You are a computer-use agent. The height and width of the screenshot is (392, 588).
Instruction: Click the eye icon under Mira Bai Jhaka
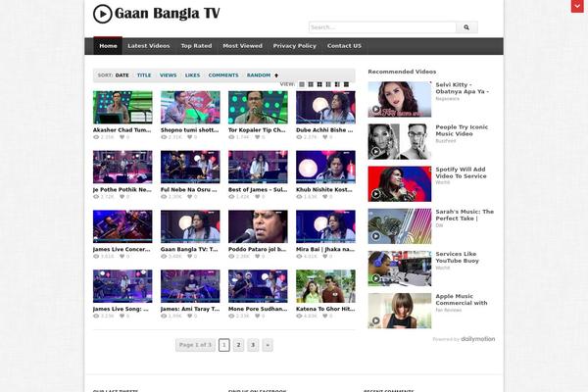[299, 256]
